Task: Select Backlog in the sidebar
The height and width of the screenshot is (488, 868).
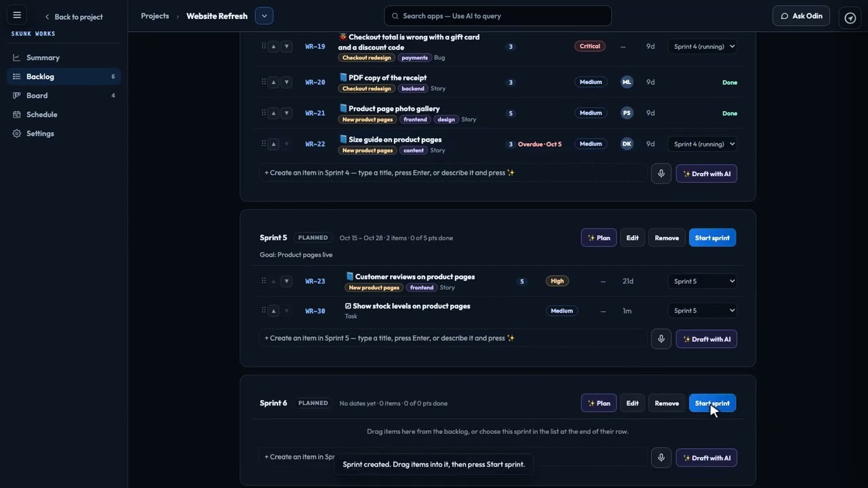Action: [64, 77]
